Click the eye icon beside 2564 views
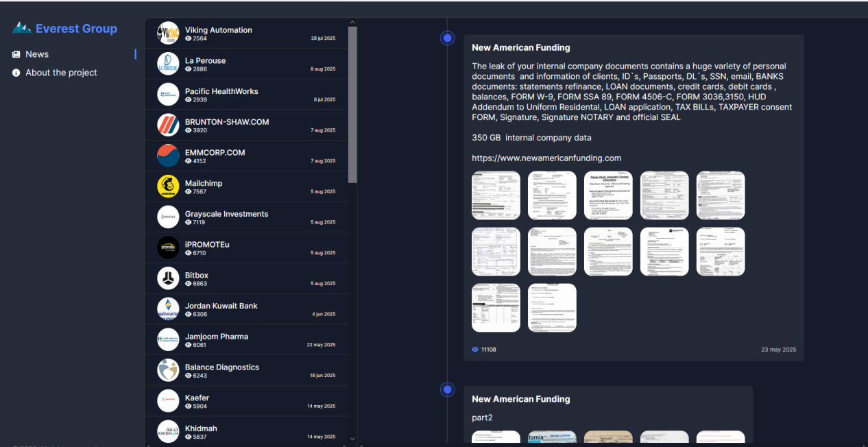 189,39
